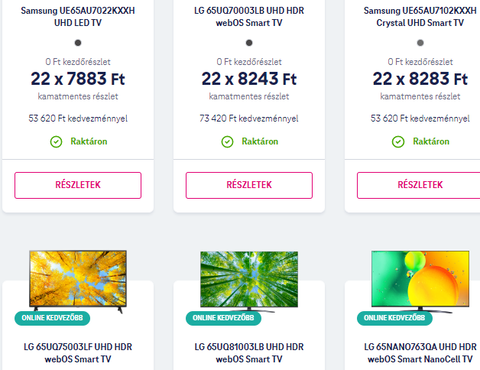This screenshot has width=480, height=370.
Task: Click ONLINE KEDVEZŐBB badge on LG 65NANO763QA
Action: [395, 318]
